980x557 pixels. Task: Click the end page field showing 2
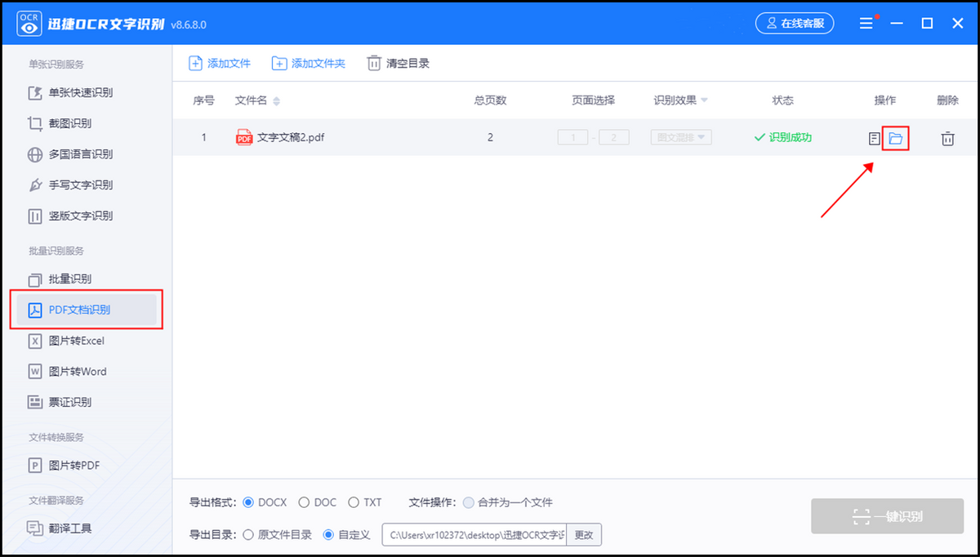tap(613, 137)
